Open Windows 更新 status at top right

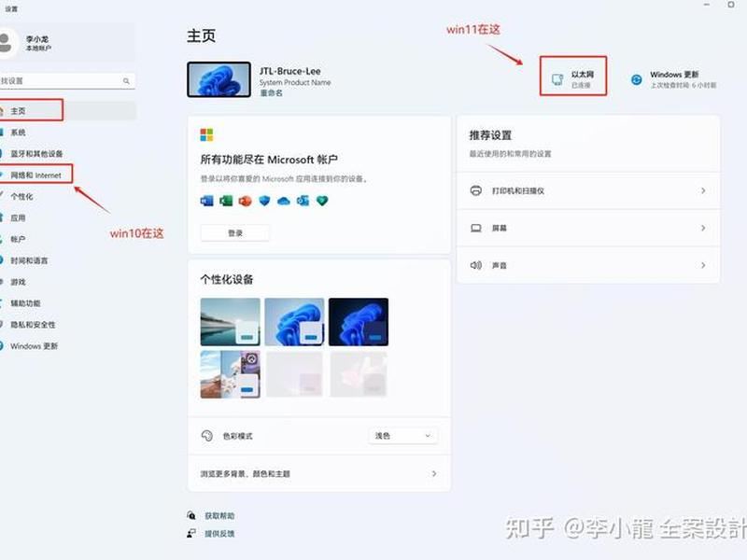673,79
